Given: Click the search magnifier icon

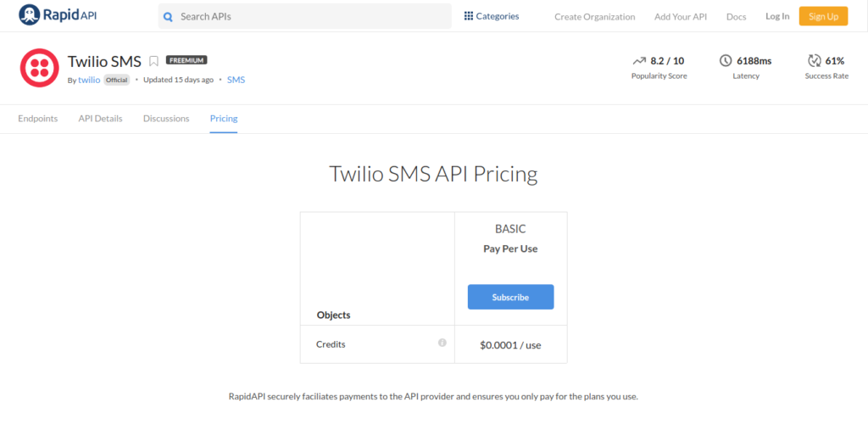Looking at the screenshot, I should pos(169,17).
